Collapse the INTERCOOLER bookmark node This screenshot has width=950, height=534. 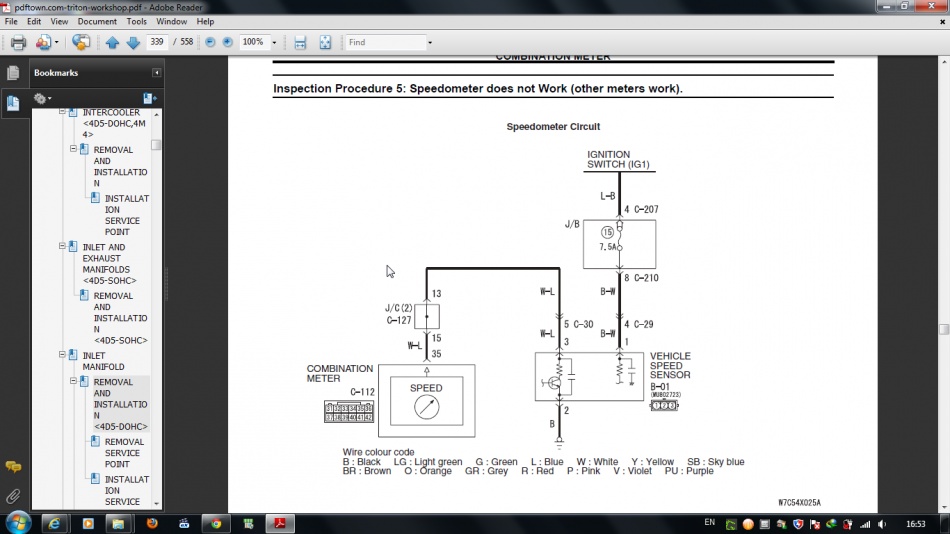pyautogui.click(x=62, y=112)
